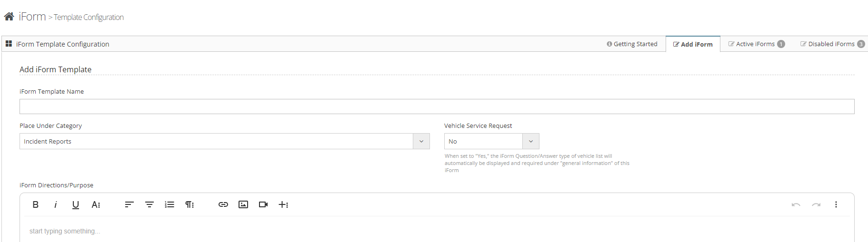Insert a hyperlink in the editor

point(223,204)
